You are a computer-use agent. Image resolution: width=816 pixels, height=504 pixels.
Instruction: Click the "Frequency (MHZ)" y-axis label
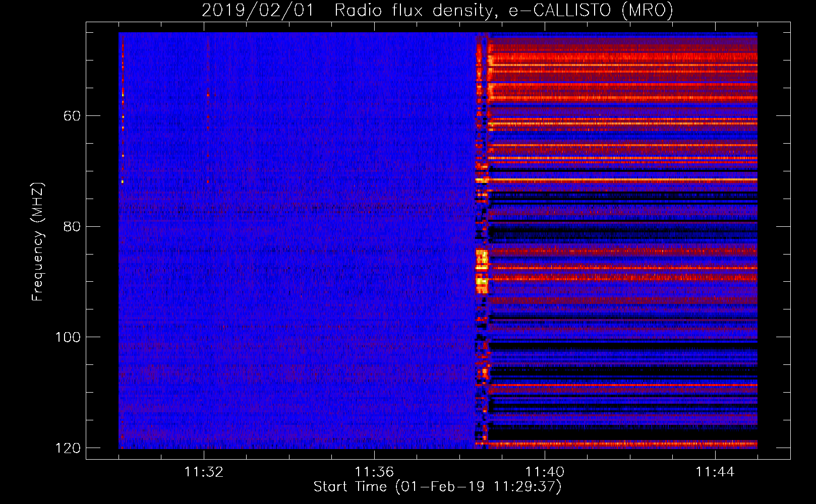[38, 241]
